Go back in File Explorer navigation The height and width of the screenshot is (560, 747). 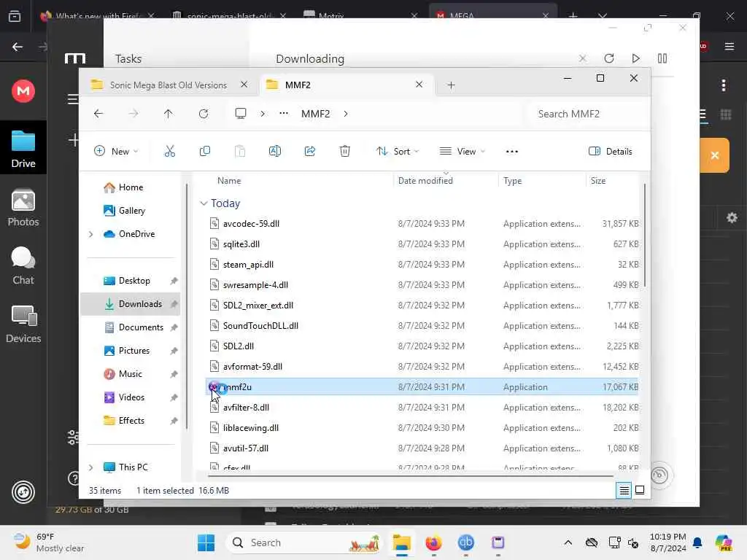98,114
